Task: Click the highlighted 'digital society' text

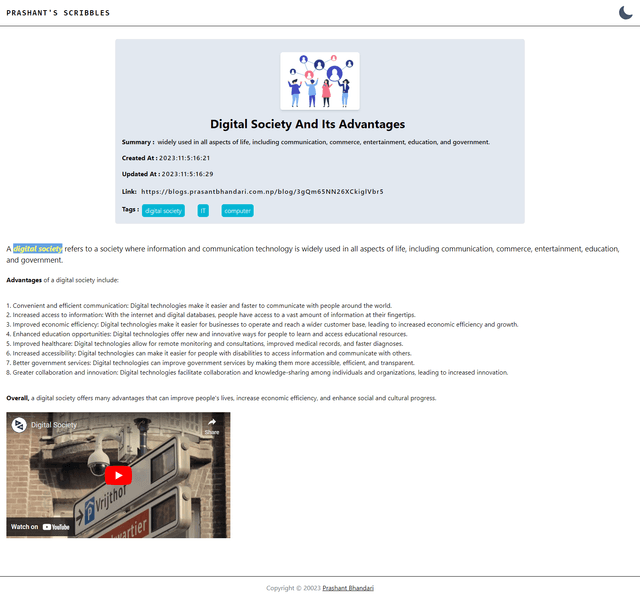Action: coord(38,249)
